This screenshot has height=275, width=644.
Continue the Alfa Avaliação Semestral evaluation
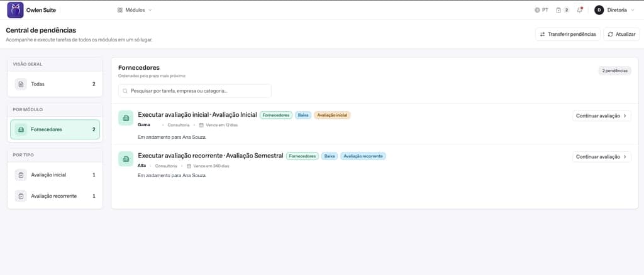601,156
